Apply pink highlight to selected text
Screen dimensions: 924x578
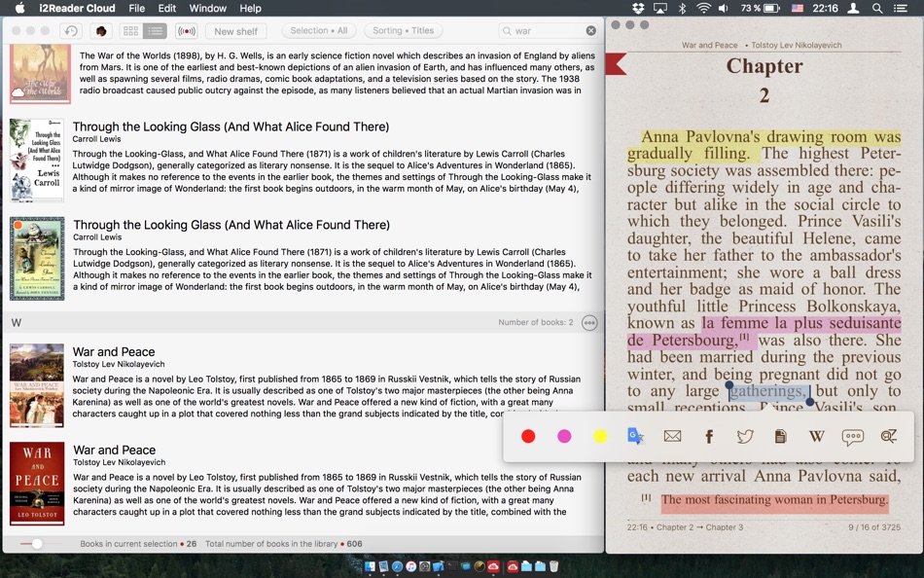[x=564, y=436]
